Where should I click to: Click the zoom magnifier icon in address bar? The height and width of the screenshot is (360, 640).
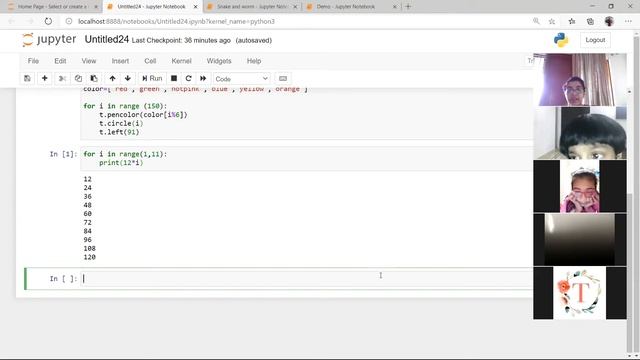536,21
